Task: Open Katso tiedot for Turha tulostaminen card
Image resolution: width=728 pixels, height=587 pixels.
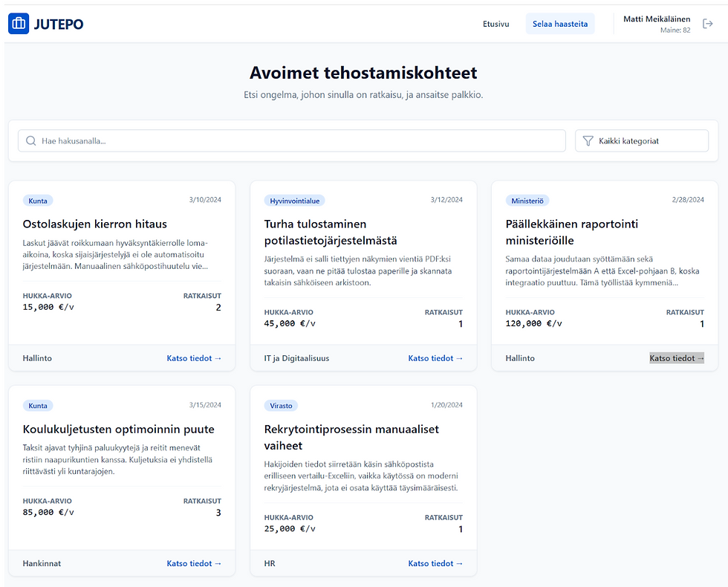Action: tap(435, 358)
